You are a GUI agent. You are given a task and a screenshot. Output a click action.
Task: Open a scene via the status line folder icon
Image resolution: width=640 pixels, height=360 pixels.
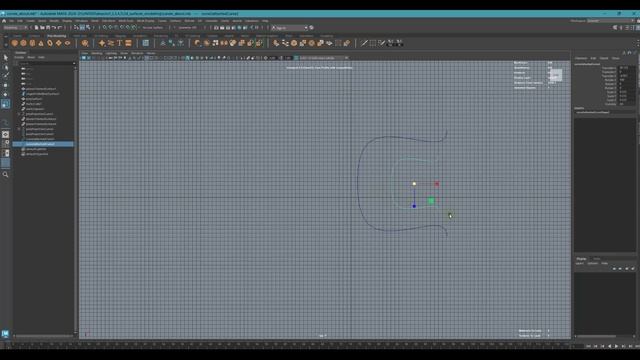pos(42,27)
